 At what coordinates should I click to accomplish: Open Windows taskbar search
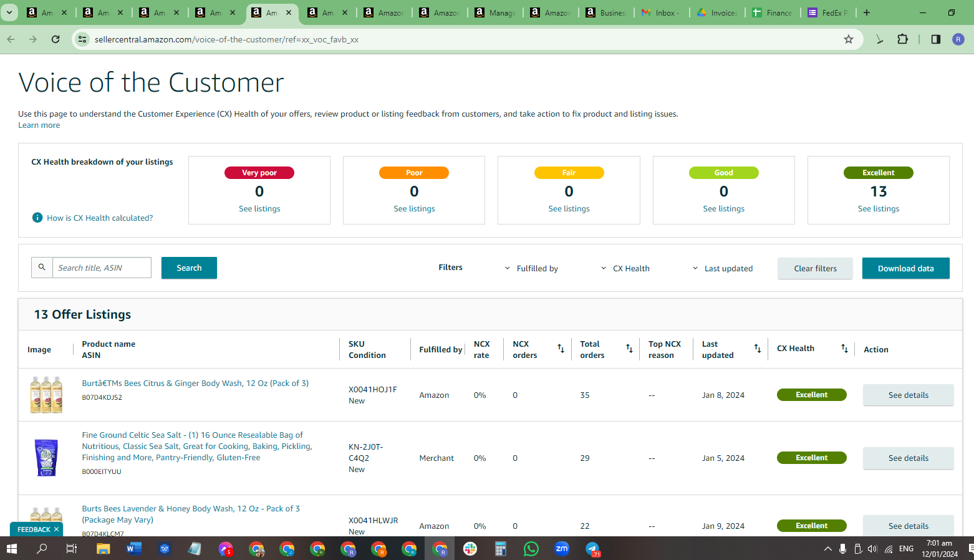(x=42, y=549)
